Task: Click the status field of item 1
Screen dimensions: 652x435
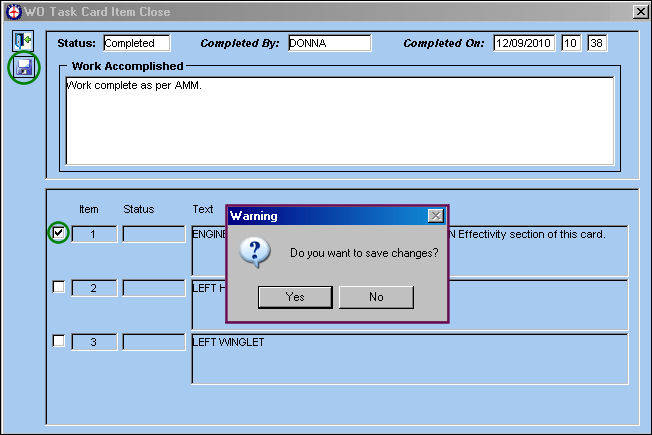Action: point(154,234)
